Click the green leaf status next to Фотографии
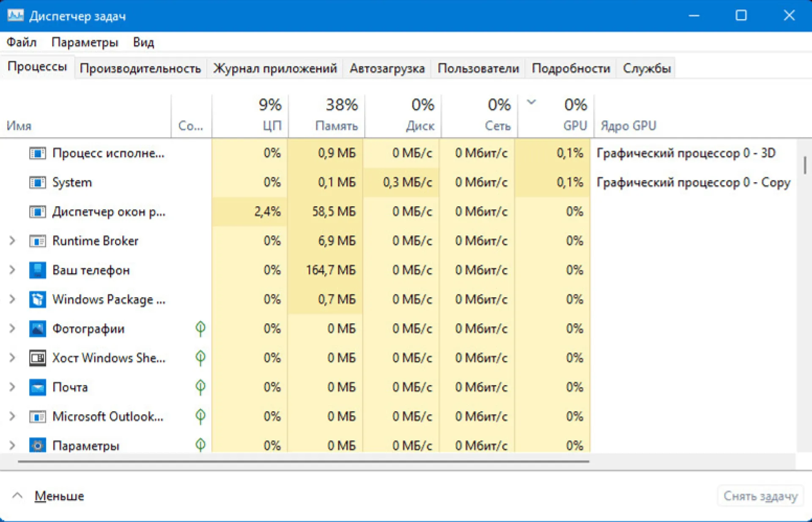The image size is (812, 522). pos(200,328)
